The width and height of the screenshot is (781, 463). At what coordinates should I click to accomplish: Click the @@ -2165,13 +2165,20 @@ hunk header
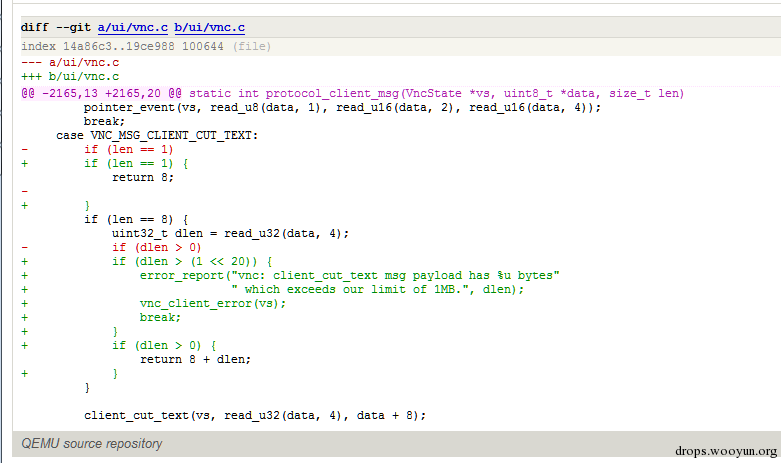coord(101,94)
